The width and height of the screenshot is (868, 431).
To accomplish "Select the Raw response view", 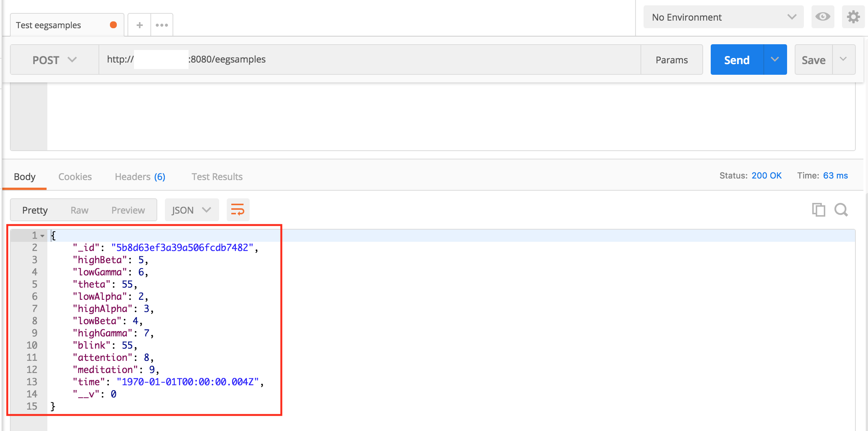I will [79, 209].
